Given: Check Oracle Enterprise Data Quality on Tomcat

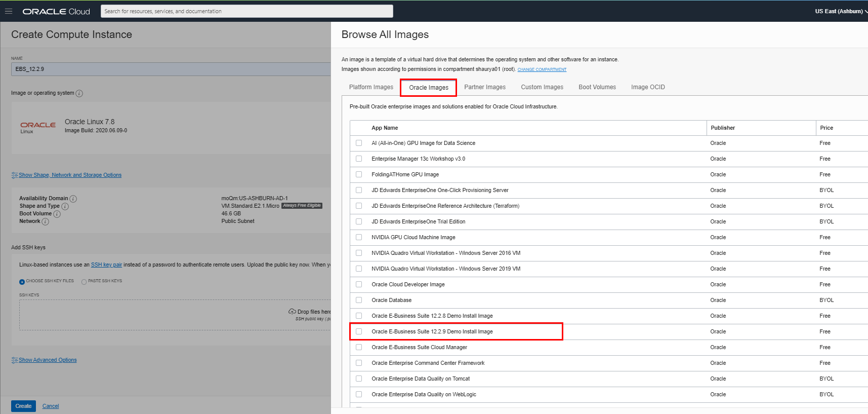Looking at the screenshot, I should coord(359,379).
